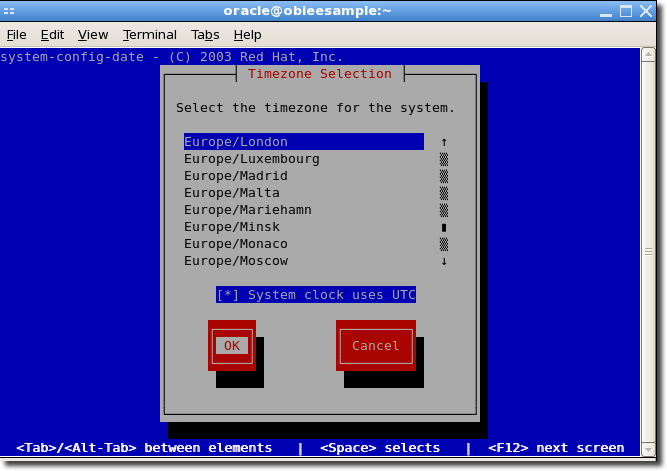Minimize the terminal window
Image resolution: width=667 pixels, height=471 pixels.
[x=603, y=11]
